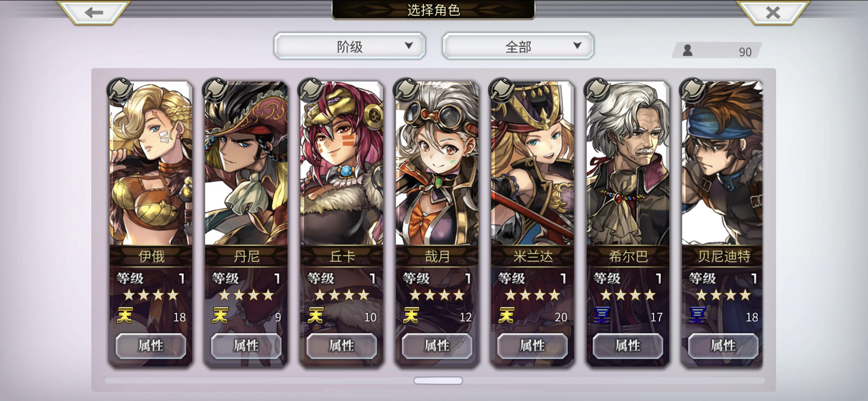Viewport: 868px width, 401px height.
Task: Click the 天 element icon on 丘卡's card
Action: click(x=315, y=316)
